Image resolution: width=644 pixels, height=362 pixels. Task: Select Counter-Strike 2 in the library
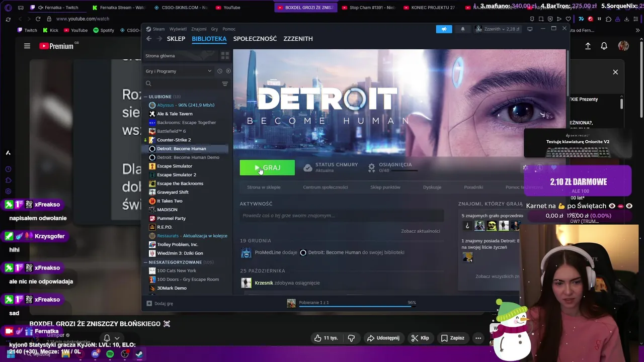click(174, 140)
